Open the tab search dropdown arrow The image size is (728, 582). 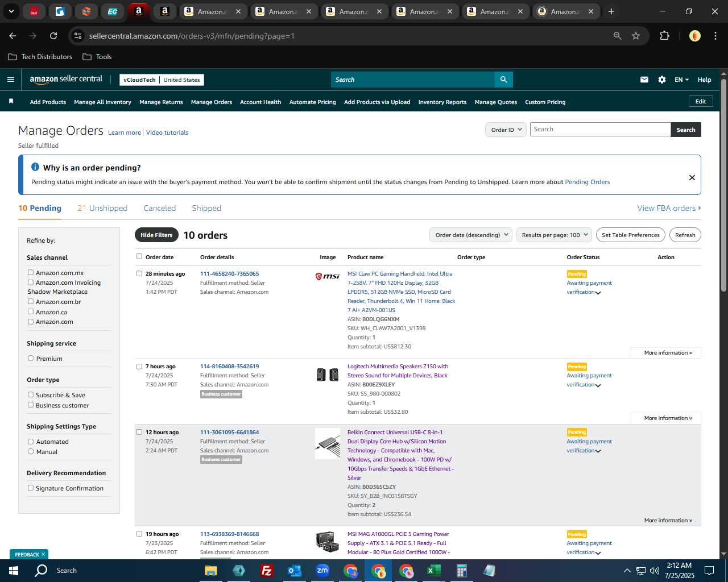pyautogui.click(x=11, y=11)
